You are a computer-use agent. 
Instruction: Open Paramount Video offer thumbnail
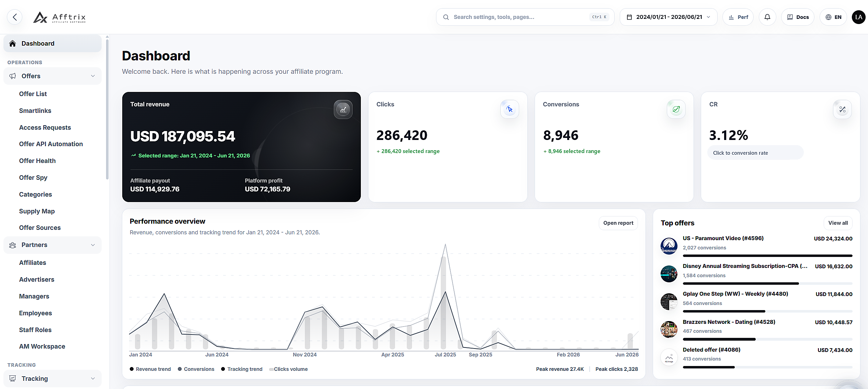pos(669,246)
